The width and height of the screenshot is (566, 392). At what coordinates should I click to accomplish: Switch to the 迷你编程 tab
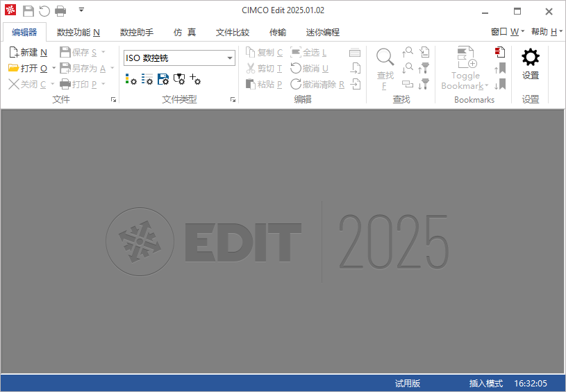point(323,33)
